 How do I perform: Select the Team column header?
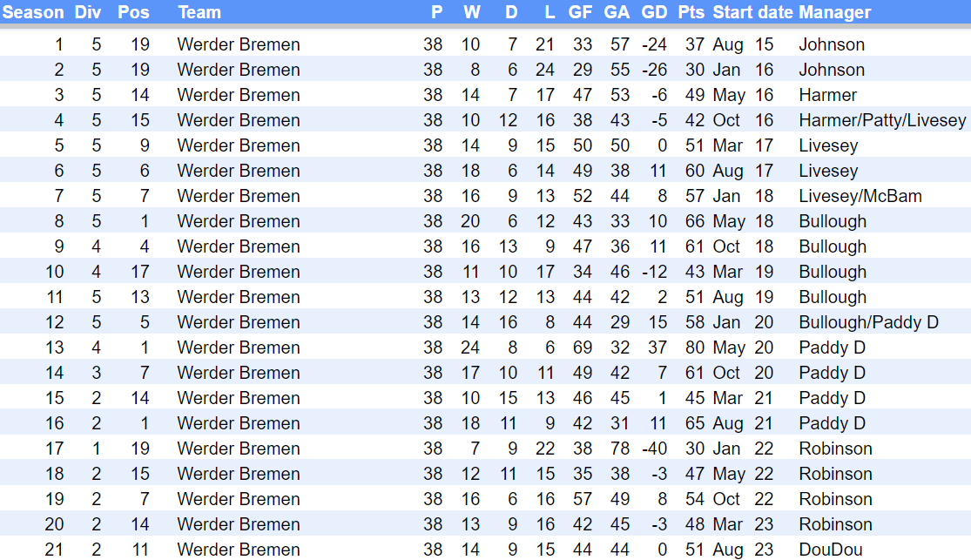tap(199, 12)
